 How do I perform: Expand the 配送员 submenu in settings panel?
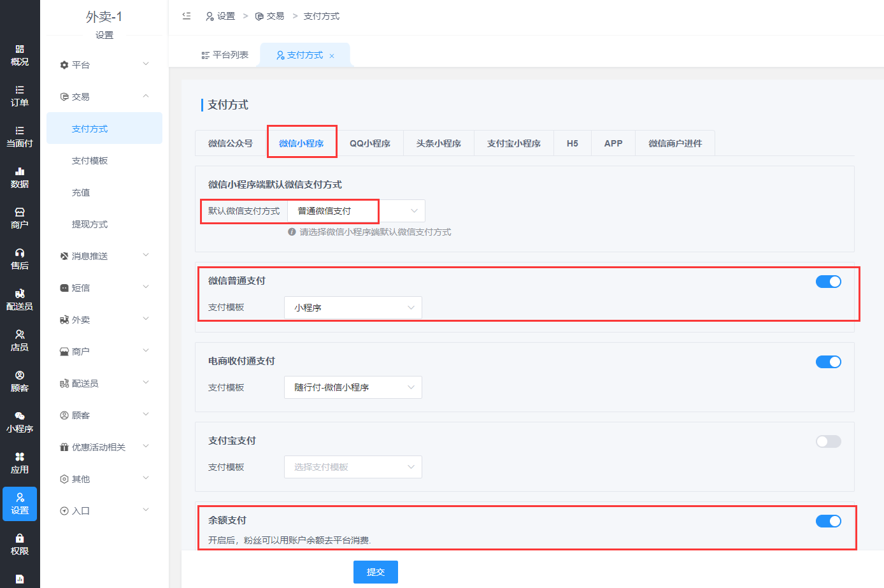(x=104, y=384)
